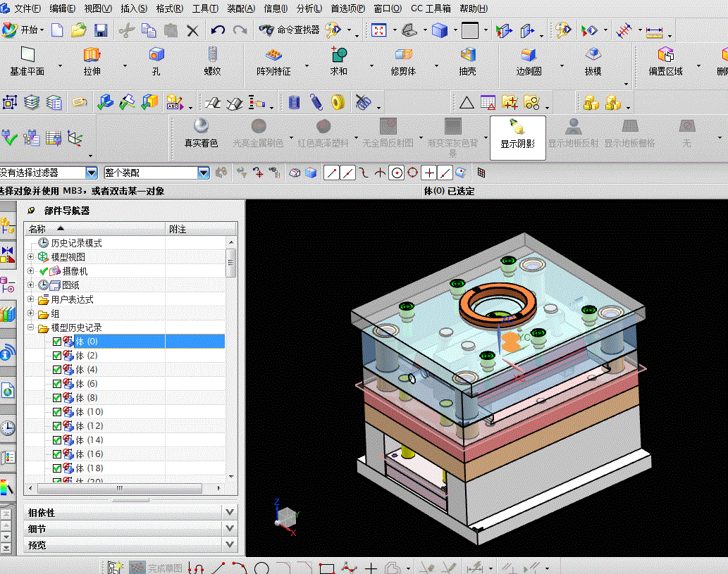728x574 pixels.
Task: Select the Hole (孔) tool
Action: (156, 61)
